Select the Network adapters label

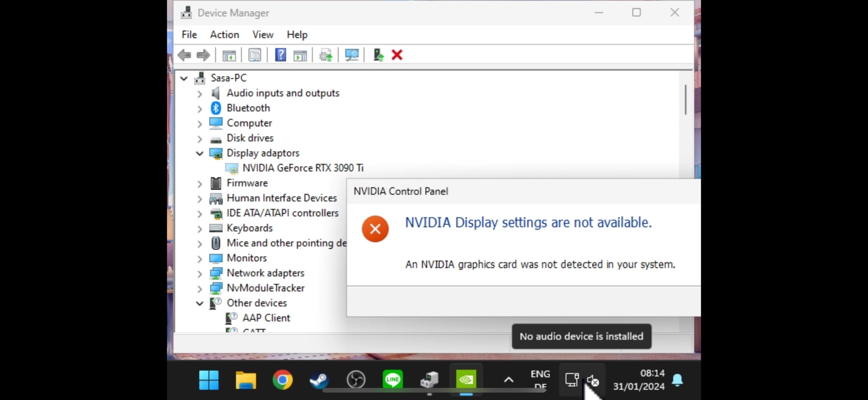(265, 273)
